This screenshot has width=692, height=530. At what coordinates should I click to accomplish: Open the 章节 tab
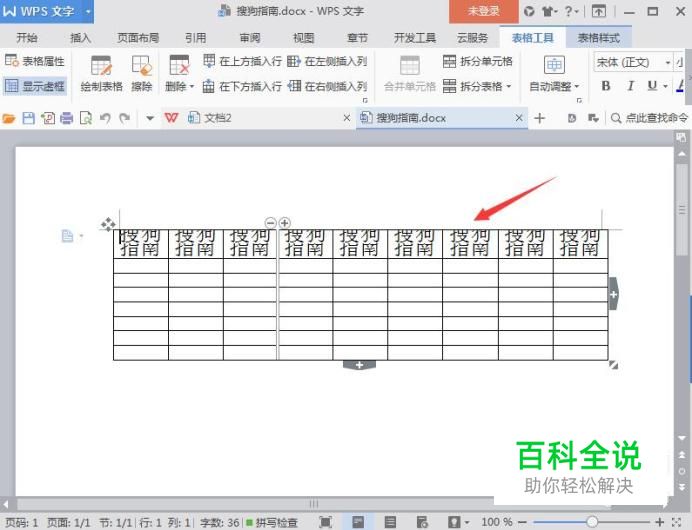point(357,38)
